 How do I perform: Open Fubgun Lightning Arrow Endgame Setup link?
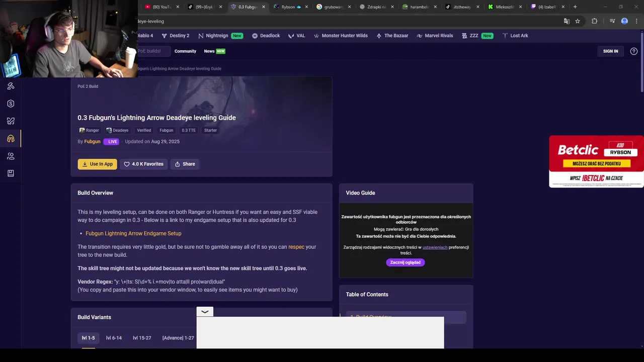pos(133,233)
